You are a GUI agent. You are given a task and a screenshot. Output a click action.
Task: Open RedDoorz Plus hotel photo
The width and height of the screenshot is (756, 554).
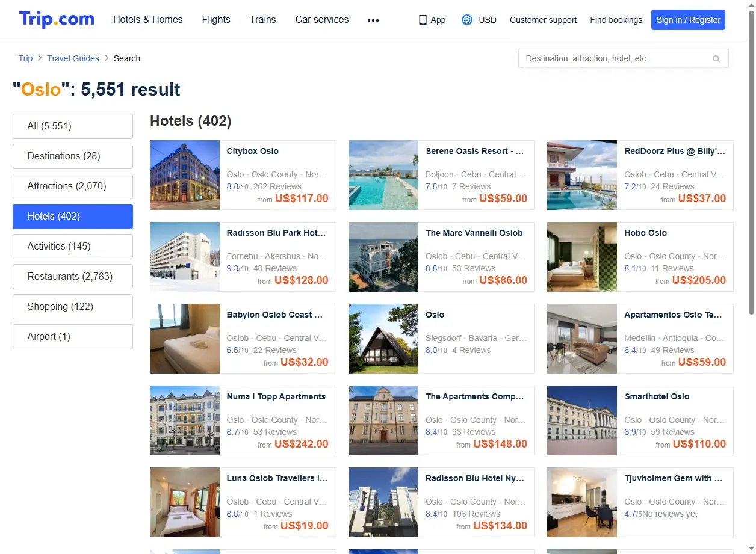[x=582, y=175]
